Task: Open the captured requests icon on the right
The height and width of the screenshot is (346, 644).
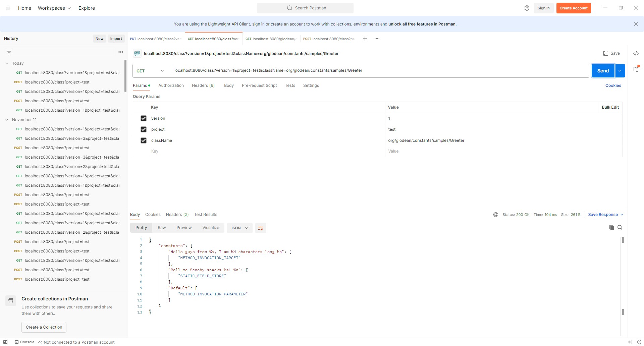Action: pos(636,69)
